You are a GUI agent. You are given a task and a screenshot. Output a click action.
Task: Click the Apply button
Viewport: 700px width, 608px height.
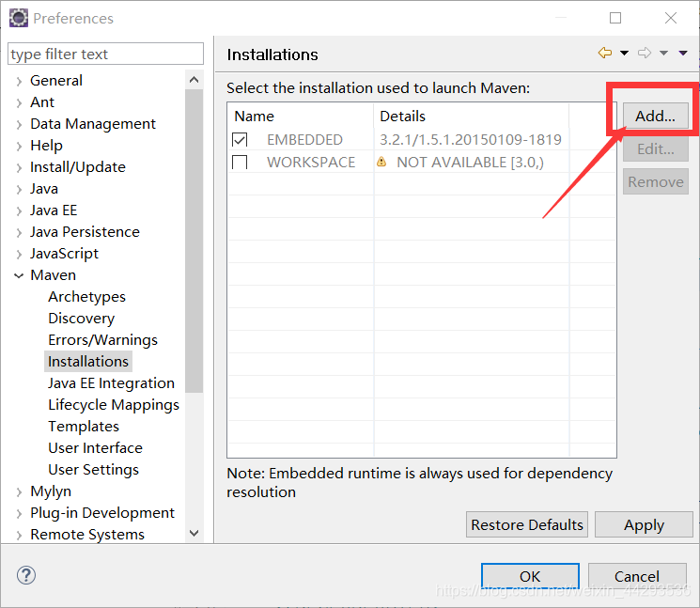[644, 524]
